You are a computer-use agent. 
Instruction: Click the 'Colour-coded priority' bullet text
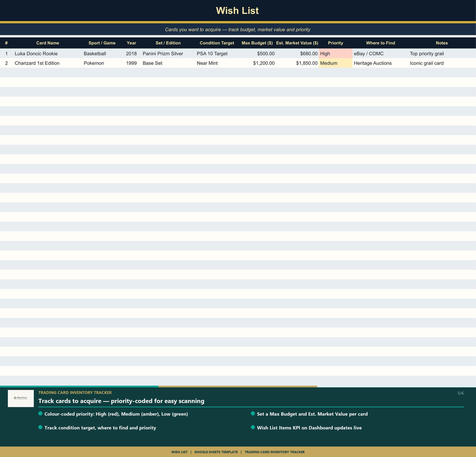point(116,414)
